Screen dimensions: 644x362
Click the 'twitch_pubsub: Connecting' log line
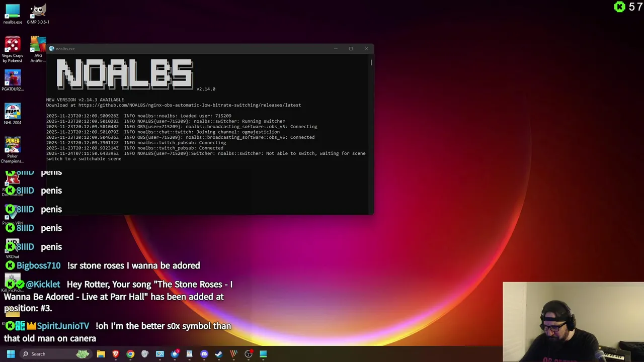tap(136, 143)
